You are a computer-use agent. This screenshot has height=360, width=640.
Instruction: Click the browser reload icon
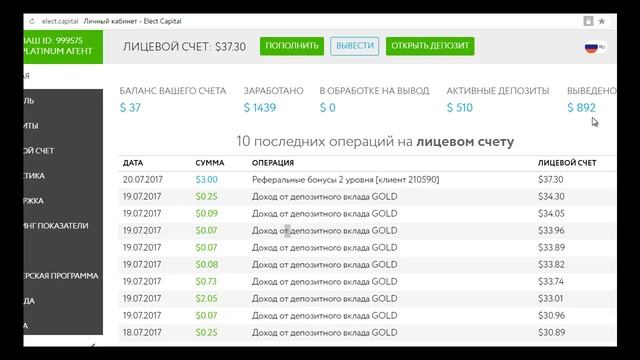32,21
